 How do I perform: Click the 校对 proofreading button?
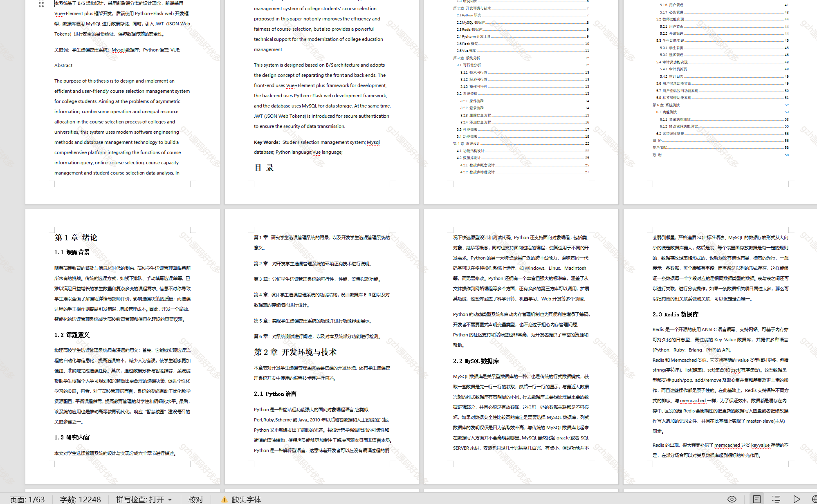[195, 500]
